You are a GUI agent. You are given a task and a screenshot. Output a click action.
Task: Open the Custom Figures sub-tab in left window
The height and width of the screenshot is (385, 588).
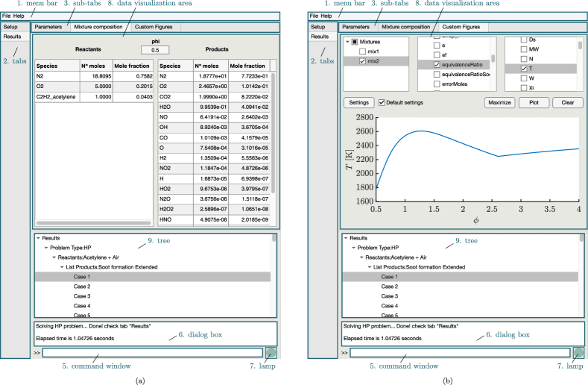(152, 27)
